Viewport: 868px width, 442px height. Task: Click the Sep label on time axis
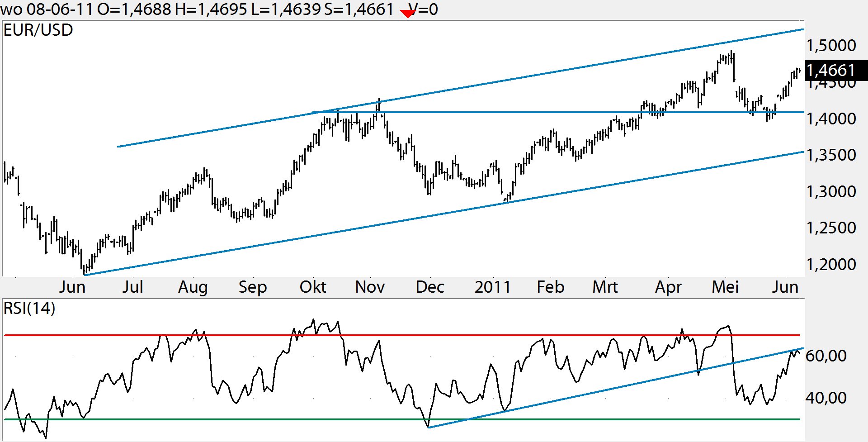click(253, 288)
